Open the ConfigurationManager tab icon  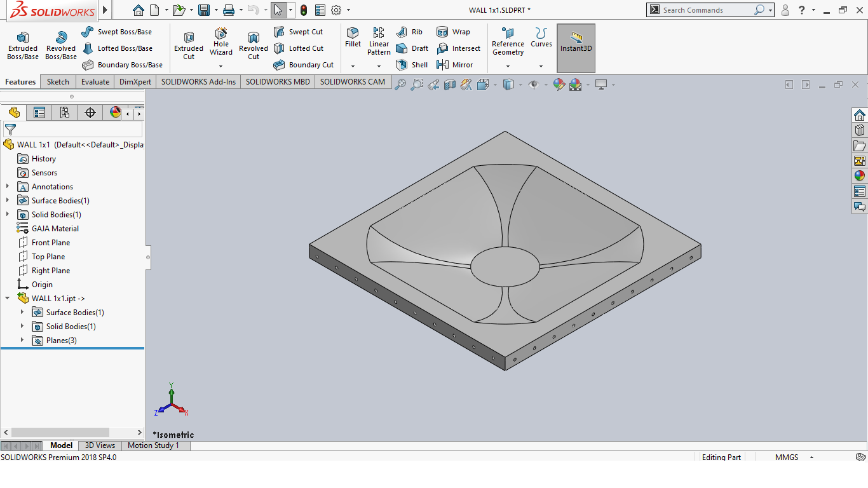[64, 112]
